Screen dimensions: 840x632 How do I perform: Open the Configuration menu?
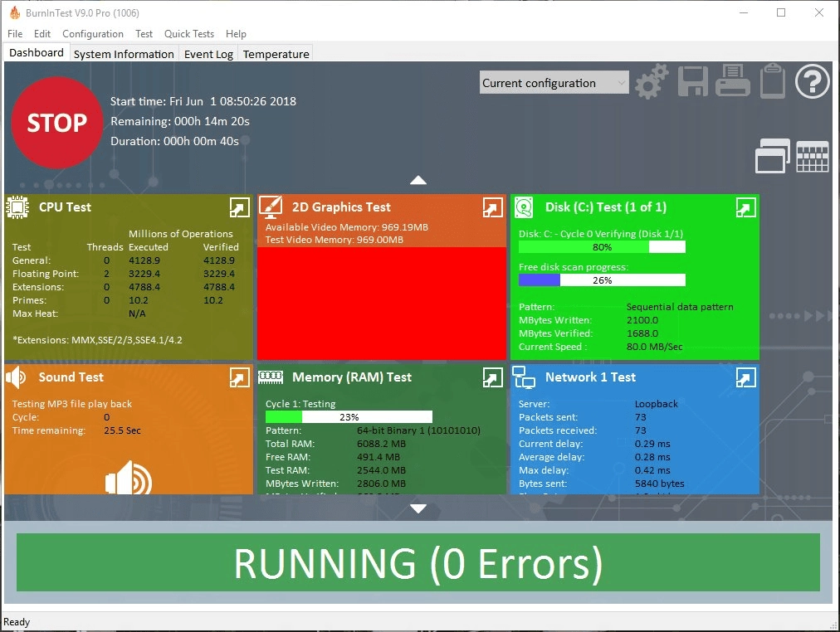(93, 34)
